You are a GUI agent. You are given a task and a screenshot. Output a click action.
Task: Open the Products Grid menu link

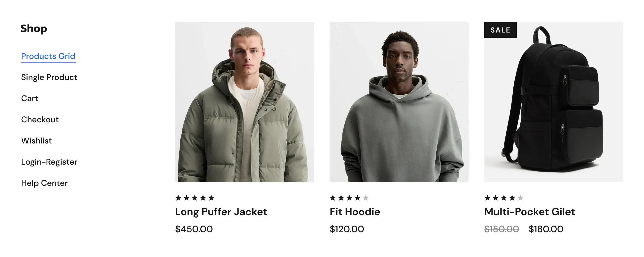(x=48, y=56)
